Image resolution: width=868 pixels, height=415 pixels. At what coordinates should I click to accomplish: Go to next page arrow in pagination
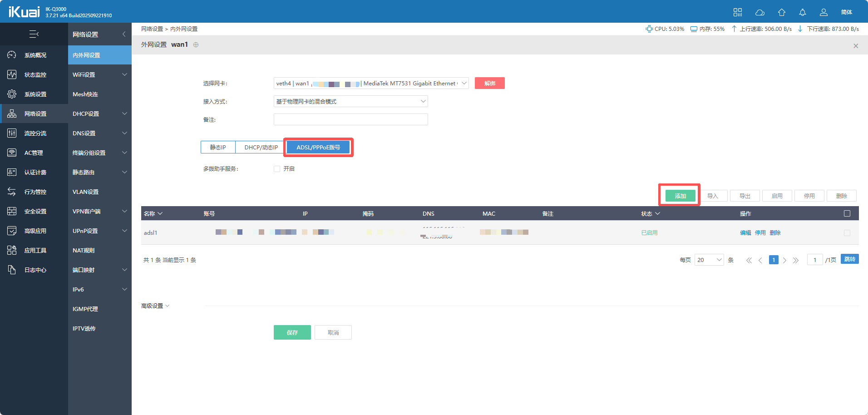pyautogui.click(x=784, y=260)
